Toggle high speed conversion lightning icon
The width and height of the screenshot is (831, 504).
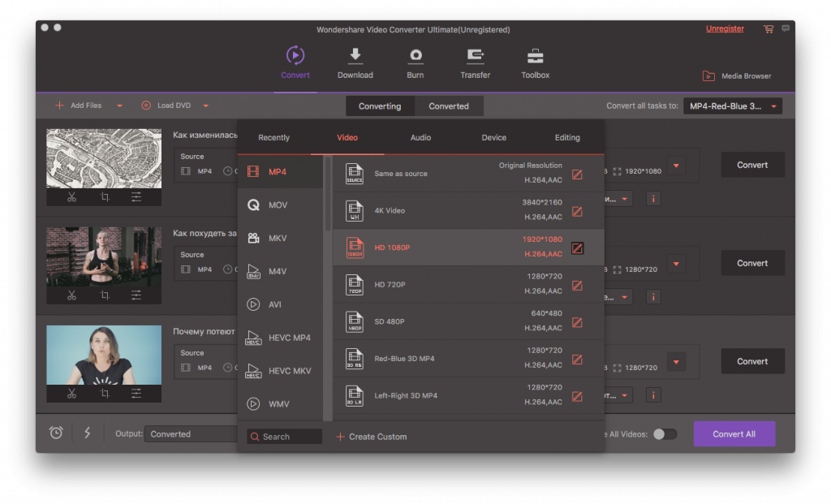pyautogui.click(x=87, y=433)
